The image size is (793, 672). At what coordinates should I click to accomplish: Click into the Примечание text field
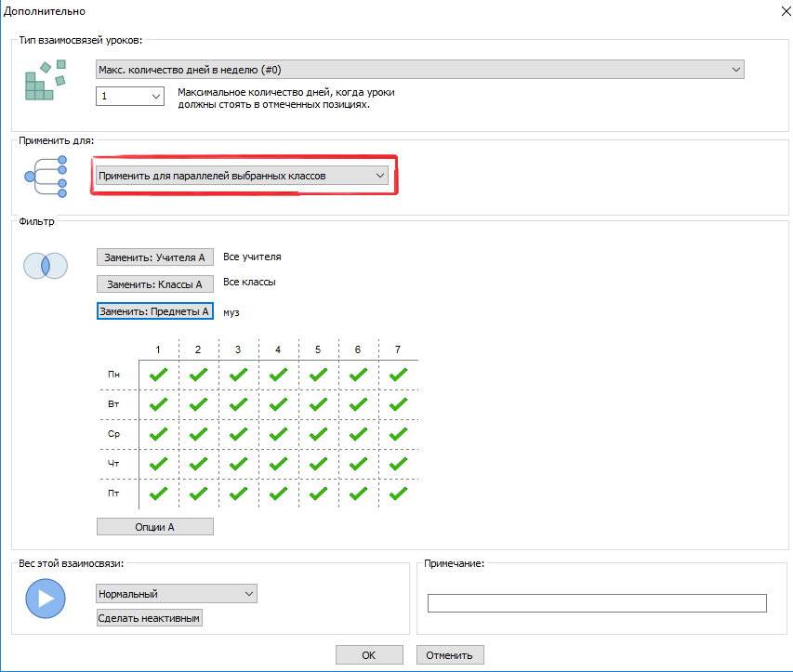596,604
